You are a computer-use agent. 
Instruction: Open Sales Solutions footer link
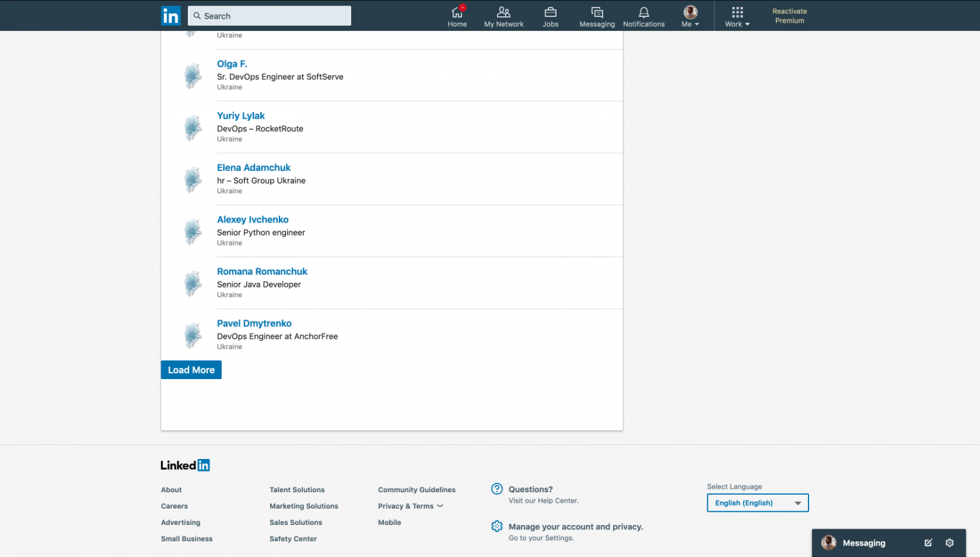[x=296, y=522]
